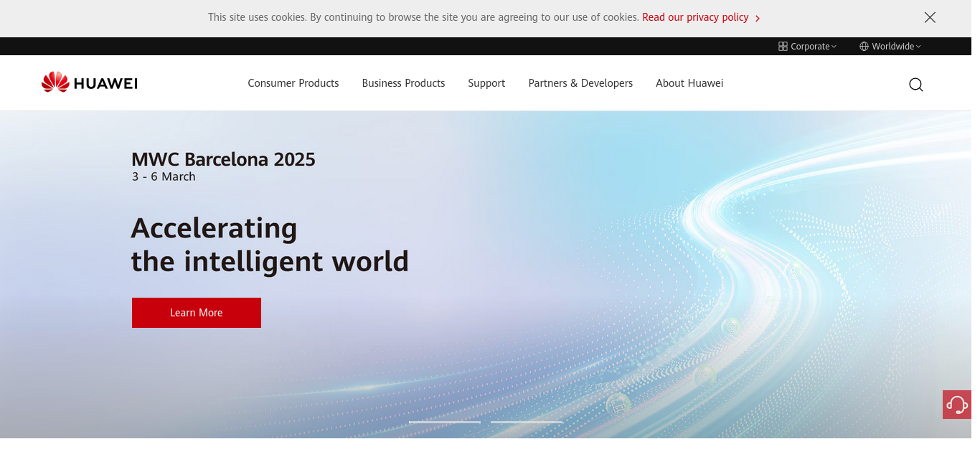The height and width of the screenshot is (467, 980).
Task: Open the Consumer Products menu
Action: point(293,83)
